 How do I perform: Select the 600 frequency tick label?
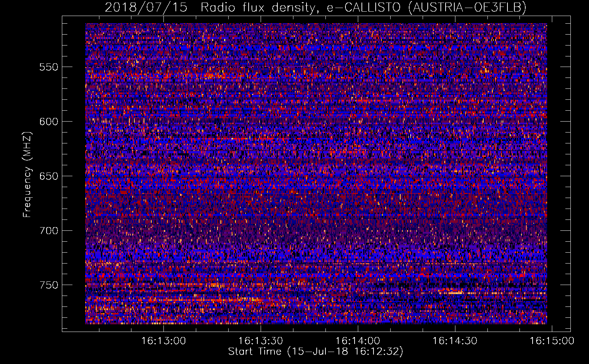(49, 122)
